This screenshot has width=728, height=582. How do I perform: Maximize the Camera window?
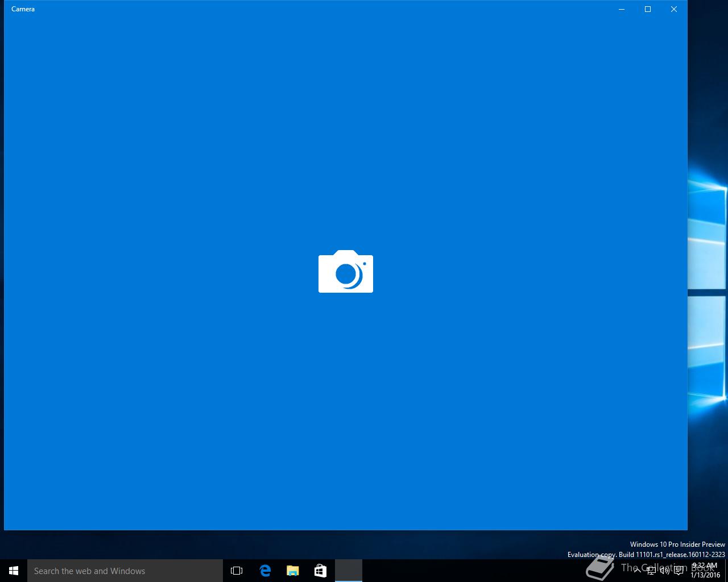(x=648, y=9)
